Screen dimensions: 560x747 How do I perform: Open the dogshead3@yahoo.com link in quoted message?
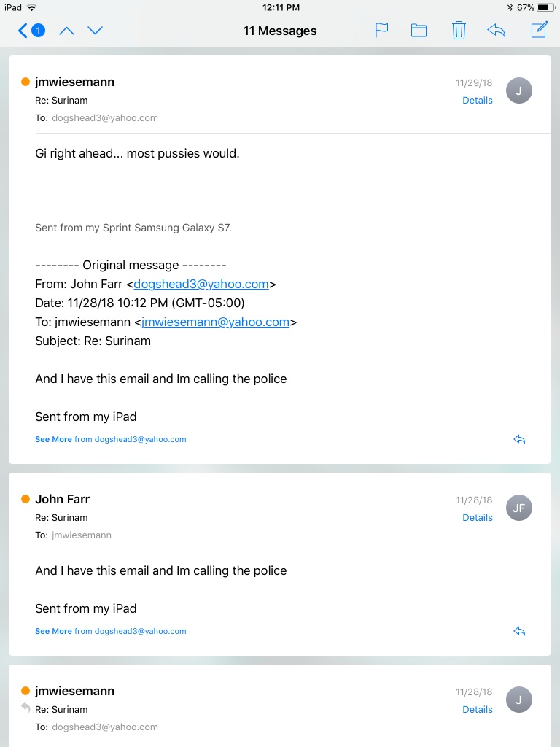[201, 284]
